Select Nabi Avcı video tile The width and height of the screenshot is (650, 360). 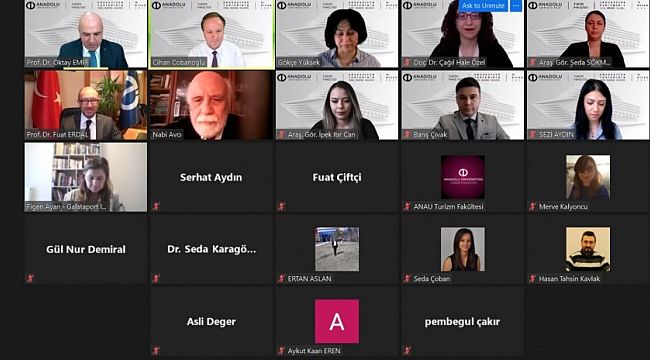pos(211,105)
